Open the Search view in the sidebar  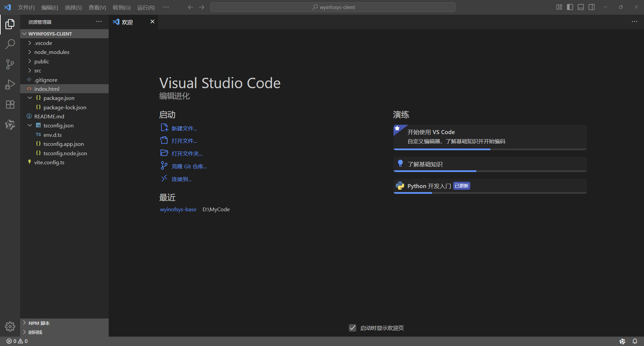coord(10,44)
